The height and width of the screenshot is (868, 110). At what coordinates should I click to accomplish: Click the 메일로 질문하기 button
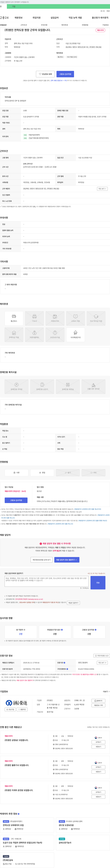point(73,603)
